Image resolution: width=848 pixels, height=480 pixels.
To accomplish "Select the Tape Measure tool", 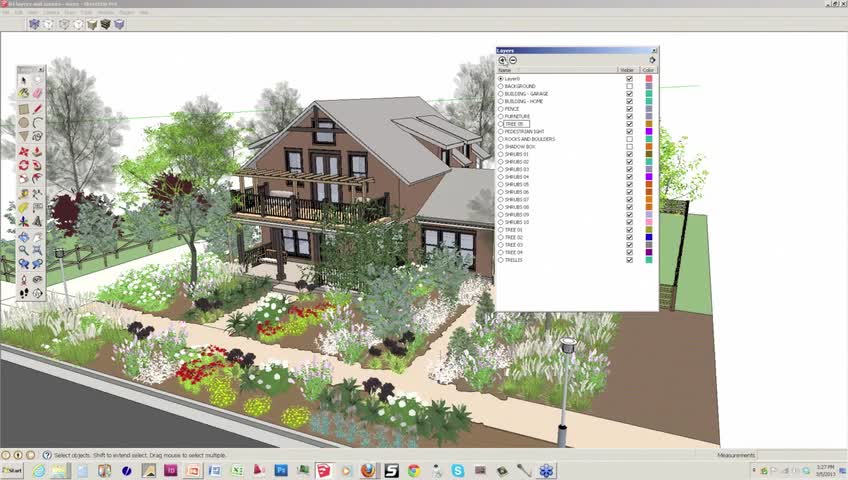I will coord(23,194).
